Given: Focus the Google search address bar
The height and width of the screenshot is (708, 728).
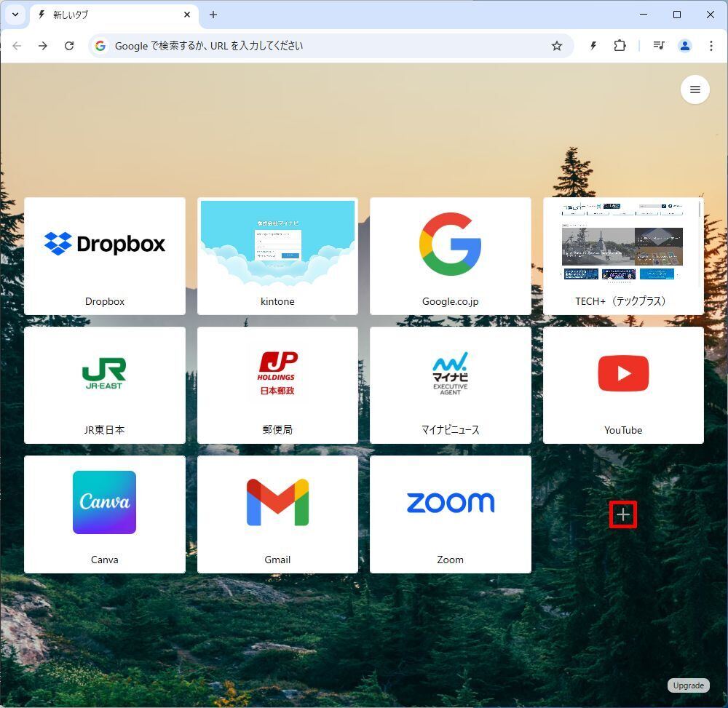Looking at the screenshot, I should [x=331, y=45].
